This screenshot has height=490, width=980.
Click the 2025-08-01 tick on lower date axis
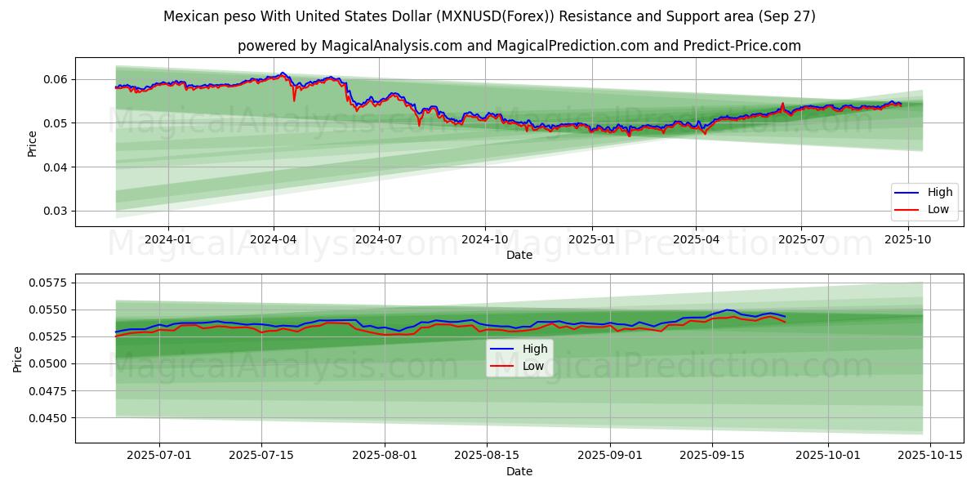coord(385,456)
